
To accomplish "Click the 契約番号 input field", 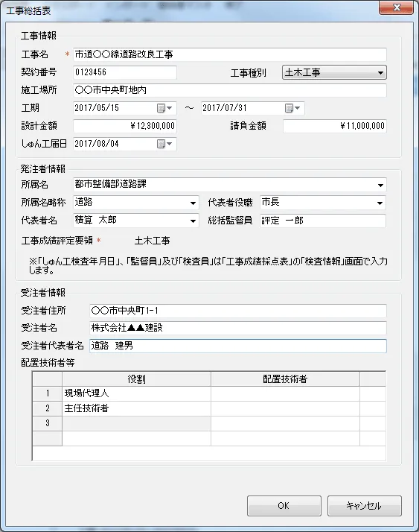I will tap(125, 72).
